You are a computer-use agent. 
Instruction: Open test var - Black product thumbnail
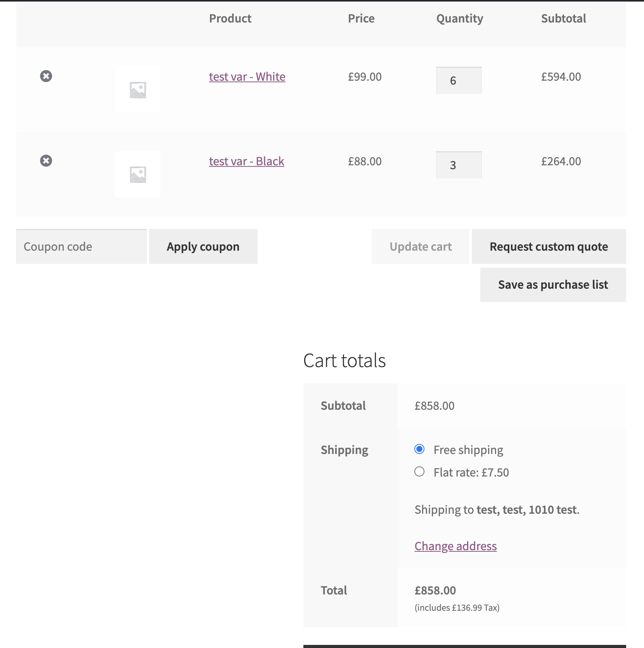(x=138, y=174)
